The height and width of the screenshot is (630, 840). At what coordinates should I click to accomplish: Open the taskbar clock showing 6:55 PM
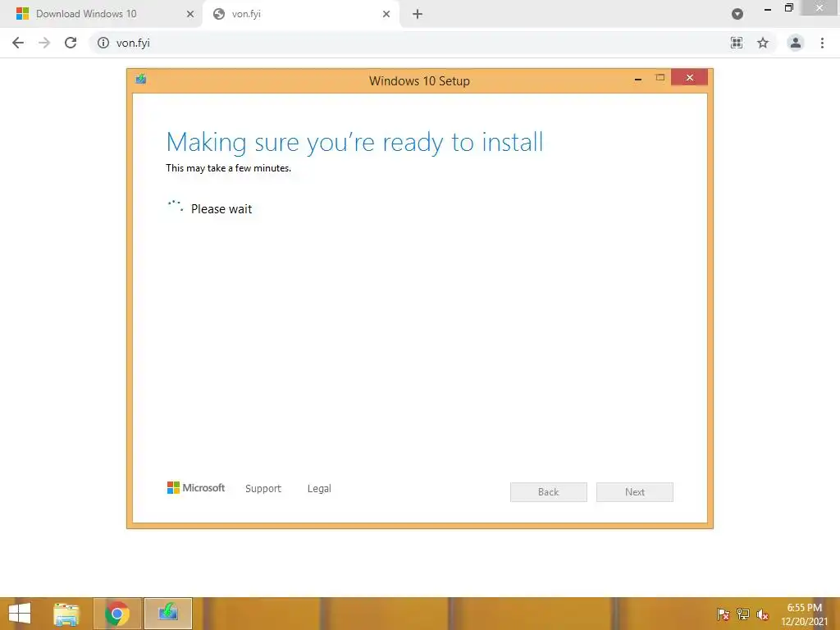(x=804, y=614)
